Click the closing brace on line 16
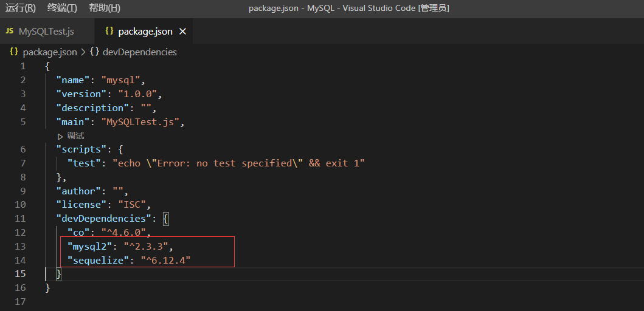 47,287
